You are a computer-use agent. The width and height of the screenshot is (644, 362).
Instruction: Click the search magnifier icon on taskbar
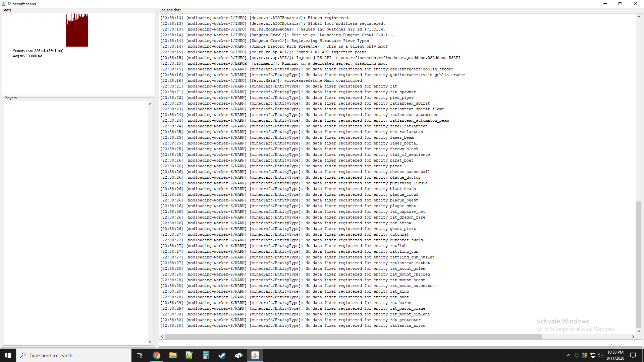23,355
